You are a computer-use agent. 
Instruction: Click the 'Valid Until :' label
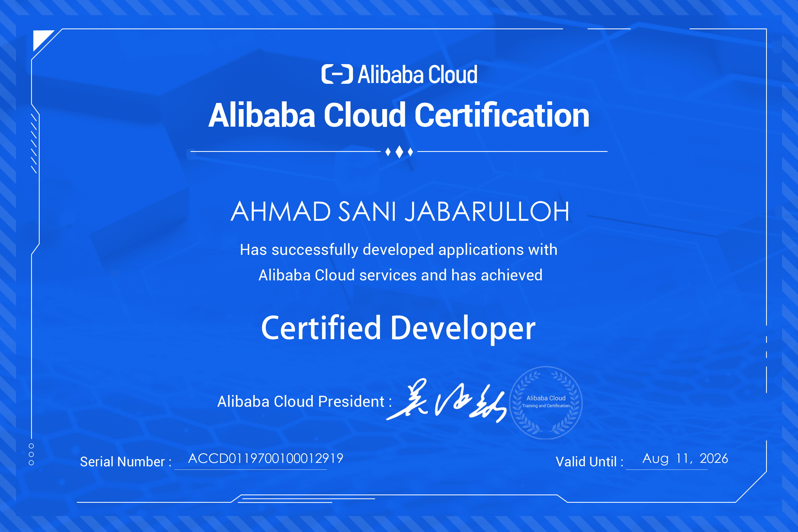589,462
